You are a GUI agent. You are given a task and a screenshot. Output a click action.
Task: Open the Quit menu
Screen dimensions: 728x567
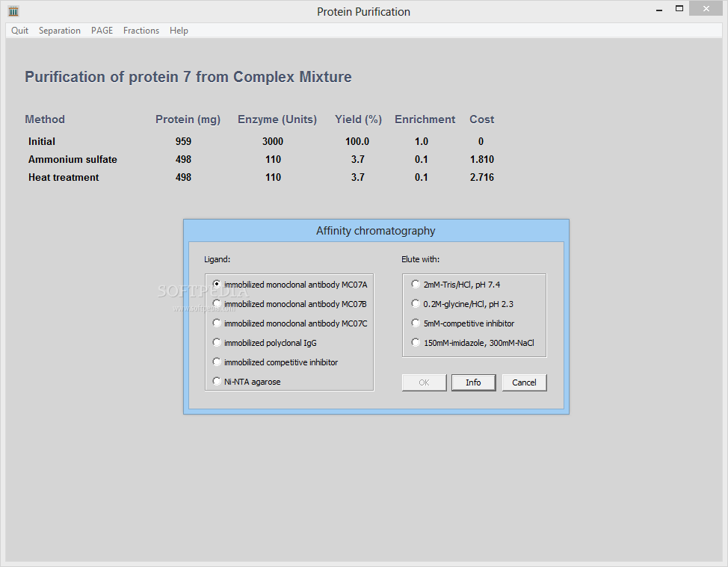(x=19, y=31)
